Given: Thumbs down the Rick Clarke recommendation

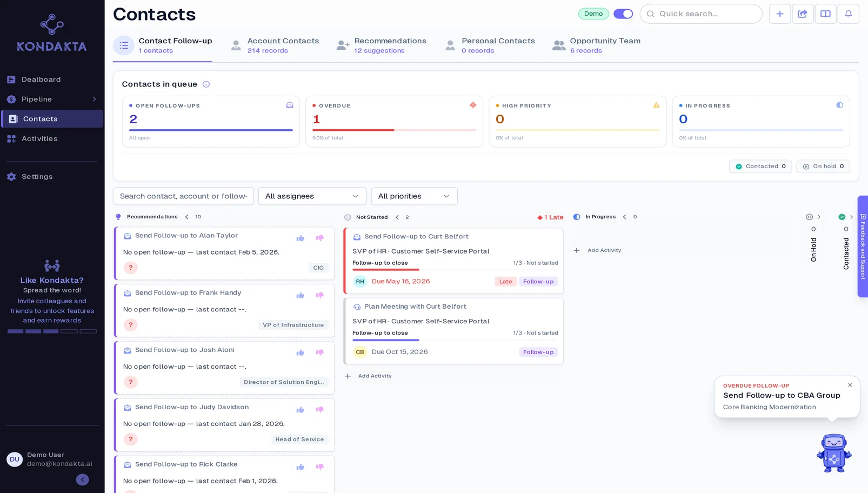Looking at the screenshot, I should [320, 467].
